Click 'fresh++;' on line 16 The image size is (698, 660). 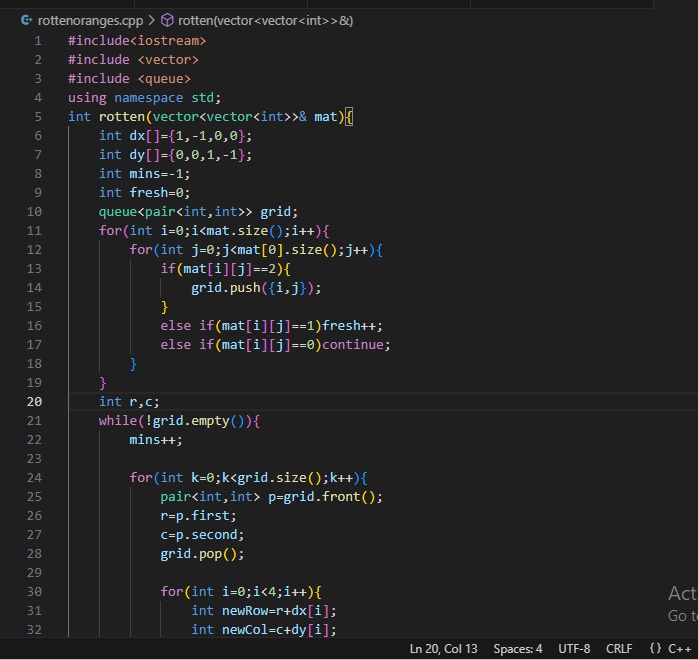tap(352, 326)
